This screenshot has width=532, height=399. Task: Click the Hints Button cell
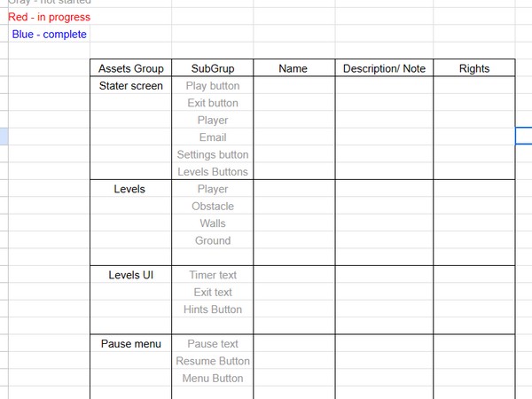coord(213,309)
